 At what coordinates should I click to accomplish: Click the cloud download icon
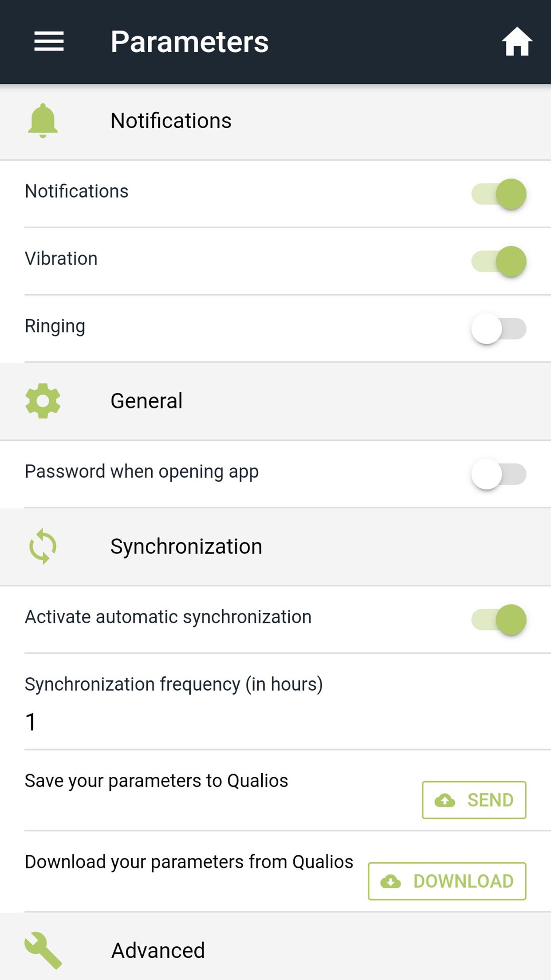click(391, 881)
